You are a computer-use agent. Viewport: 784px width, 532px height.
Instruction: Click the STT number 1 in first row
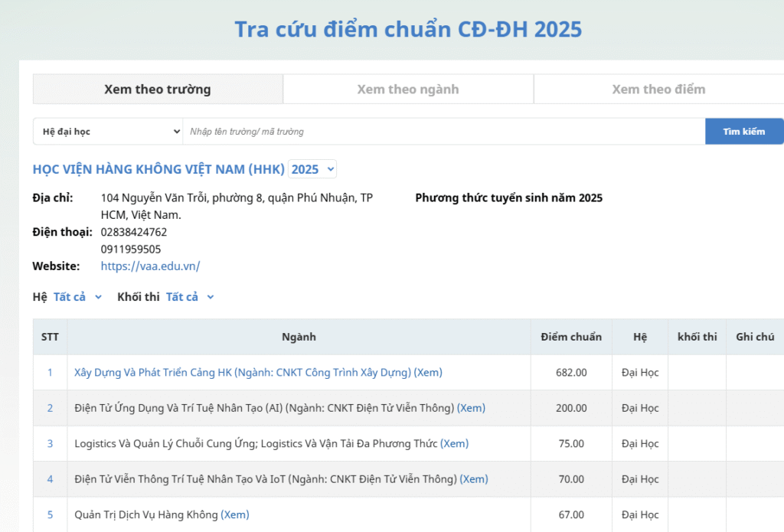50,373
